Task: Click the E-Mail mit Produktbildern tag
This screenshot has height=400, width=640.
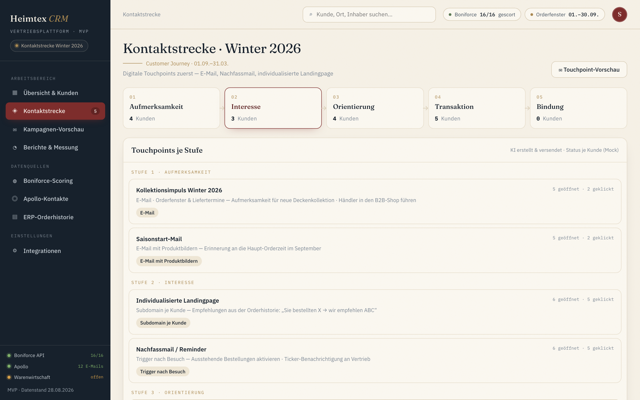Action: tap(169, 261)
